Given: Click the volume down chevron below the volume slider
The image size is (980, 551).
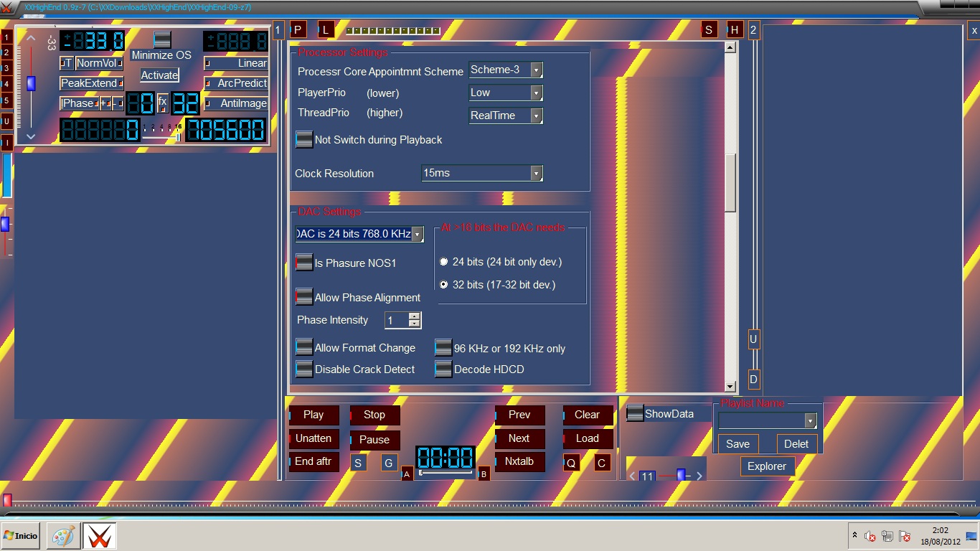Looking at the screenshot, I should tap(30, 136).
